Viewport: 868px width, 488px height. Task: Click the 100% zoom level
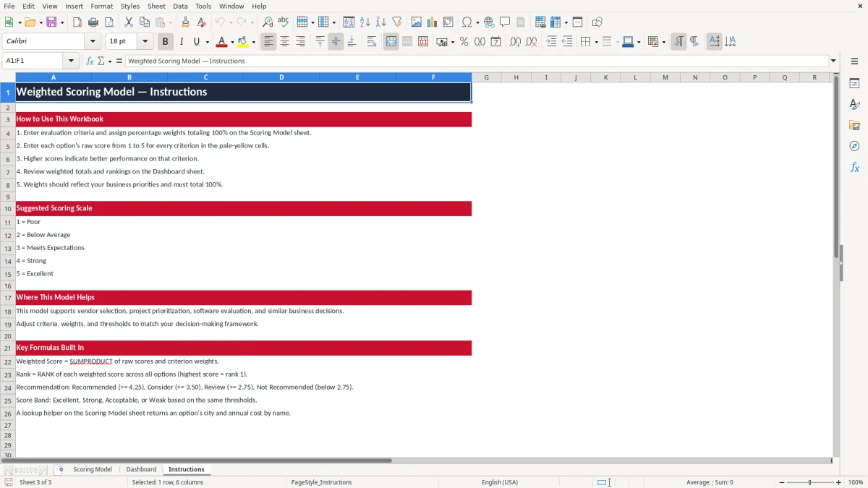(x=856, y=482)
